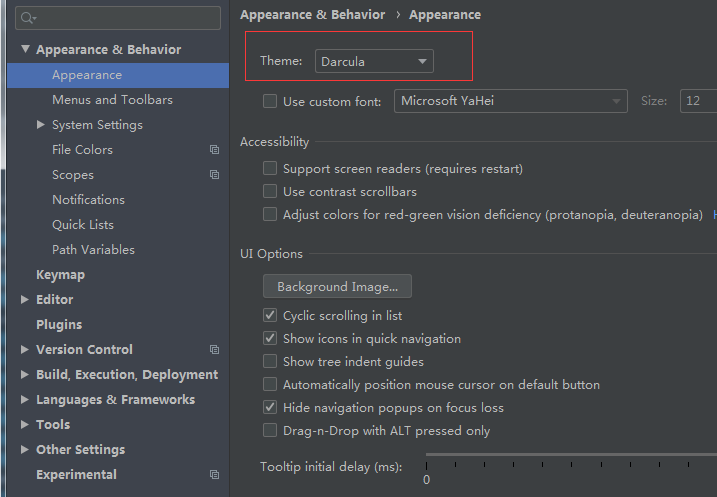The height and width of the screenshot is (497, 717).
Task: Click the font Size input field
Action: click(698, 101)
